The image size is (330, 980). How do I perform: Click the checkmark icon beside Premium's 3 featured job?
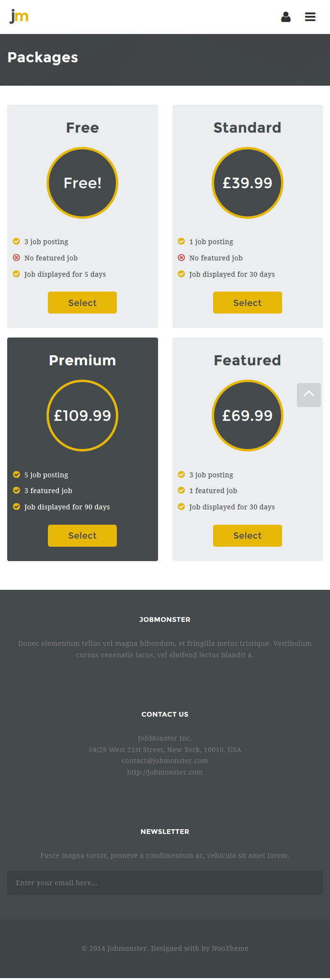(x=16, y=490)
